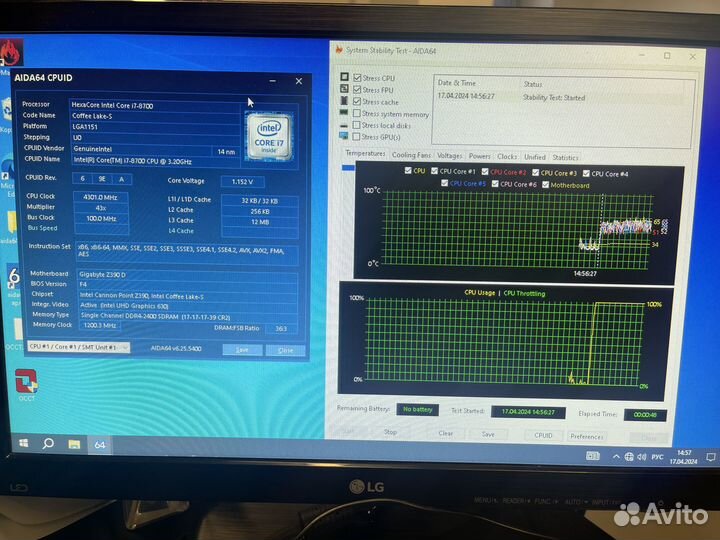The width and height of the screenshot is (720, 540).
Task: Click Save button in AIDA64 CPUID window
Action: pyautogui.click(x=242, y=350)
